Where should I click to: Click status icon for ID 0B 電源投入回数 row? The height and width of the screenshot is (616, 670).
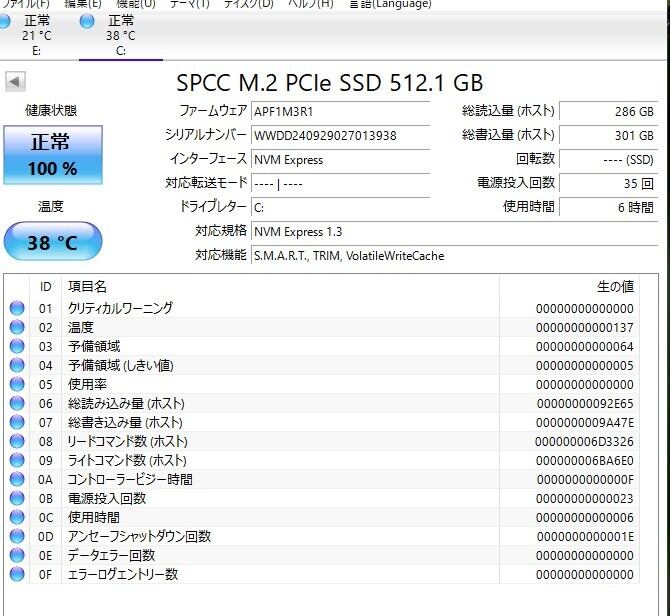(17, 498)
